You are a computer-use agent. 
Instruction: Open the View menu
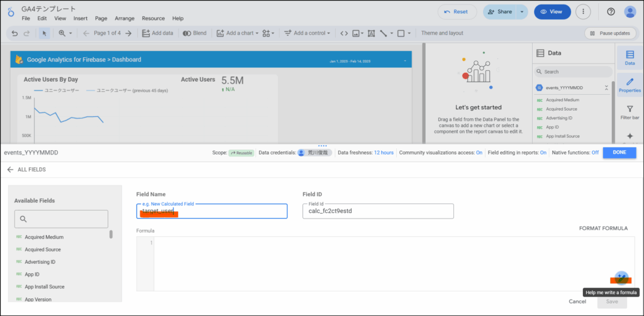[x=60, y=18]
